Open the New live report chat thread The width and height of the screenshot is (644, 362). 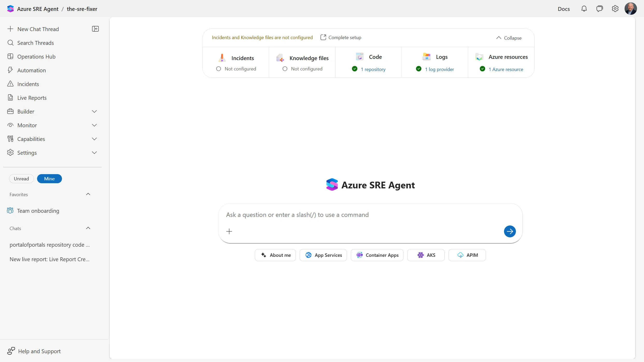(50, 259)
